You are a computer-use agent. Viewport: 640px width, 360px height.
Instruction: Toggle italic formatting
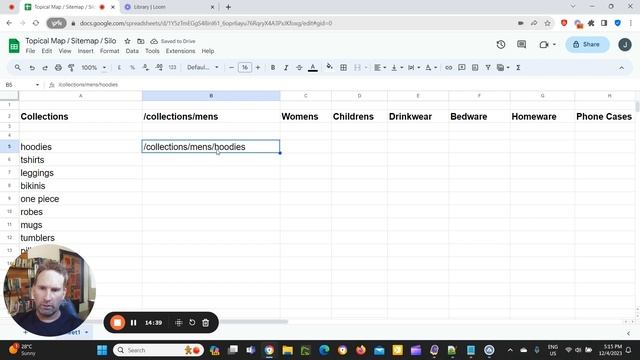pyautogui.click(x=286, y=67)
